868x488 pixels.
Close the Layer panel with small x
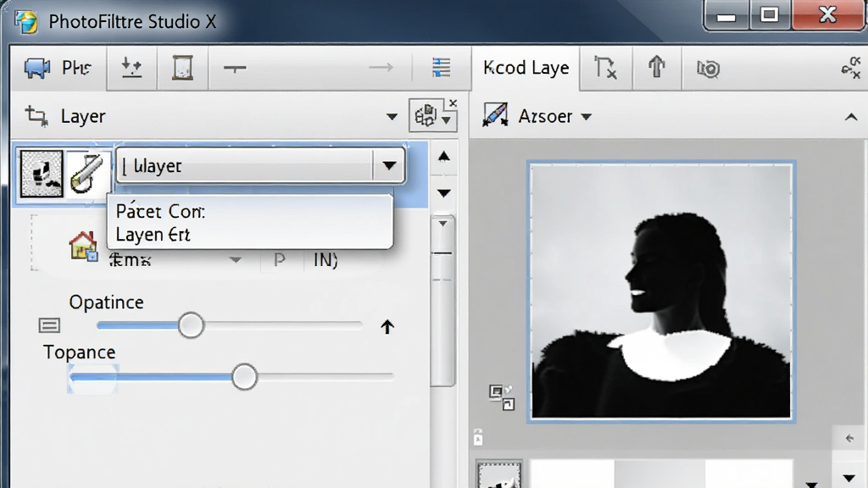(x=453, y=103)
